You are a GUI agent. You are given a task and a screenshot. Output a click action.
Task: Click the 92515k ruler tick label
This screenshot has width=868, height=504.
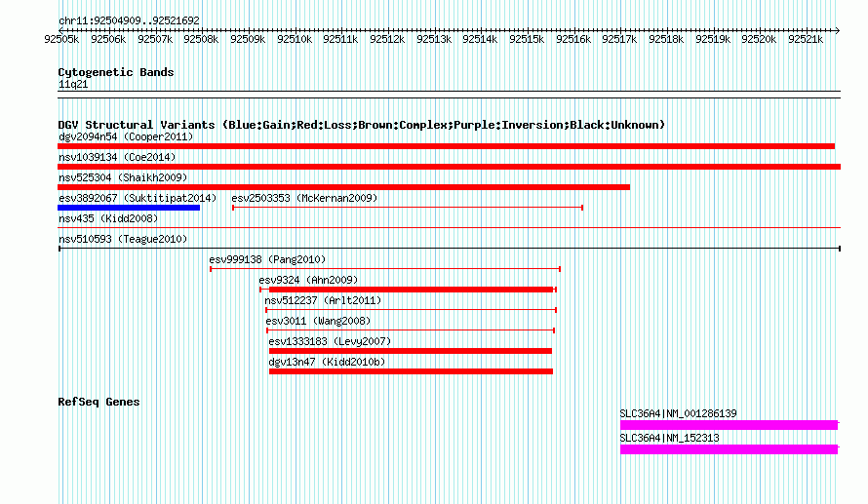click(527, 39)
